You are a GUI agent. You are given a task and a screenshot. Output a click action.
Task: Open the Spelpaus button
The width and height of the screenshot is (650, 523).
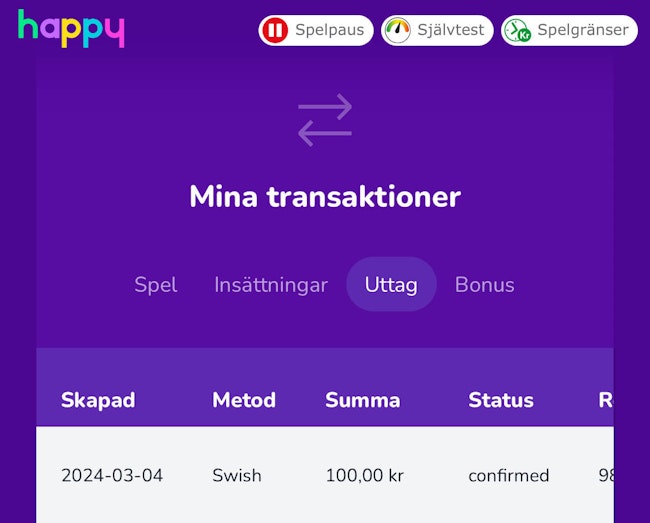(316, 30)
